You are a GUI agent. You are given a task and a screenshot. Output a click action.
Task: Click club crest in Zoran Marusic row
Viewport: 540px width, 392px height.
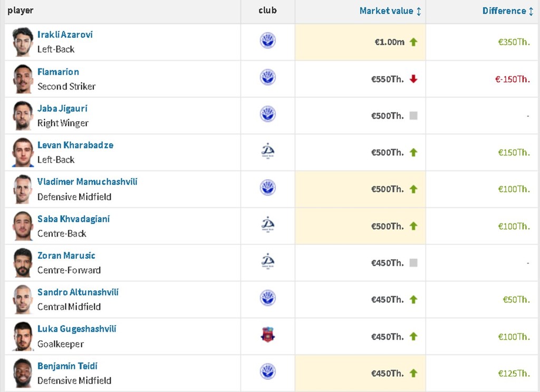268,262
